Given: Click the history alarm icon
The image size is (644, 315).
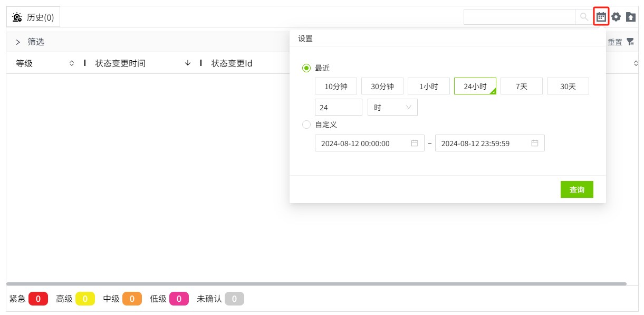Looking at the screenshot, I should click(x=17, y=17).
